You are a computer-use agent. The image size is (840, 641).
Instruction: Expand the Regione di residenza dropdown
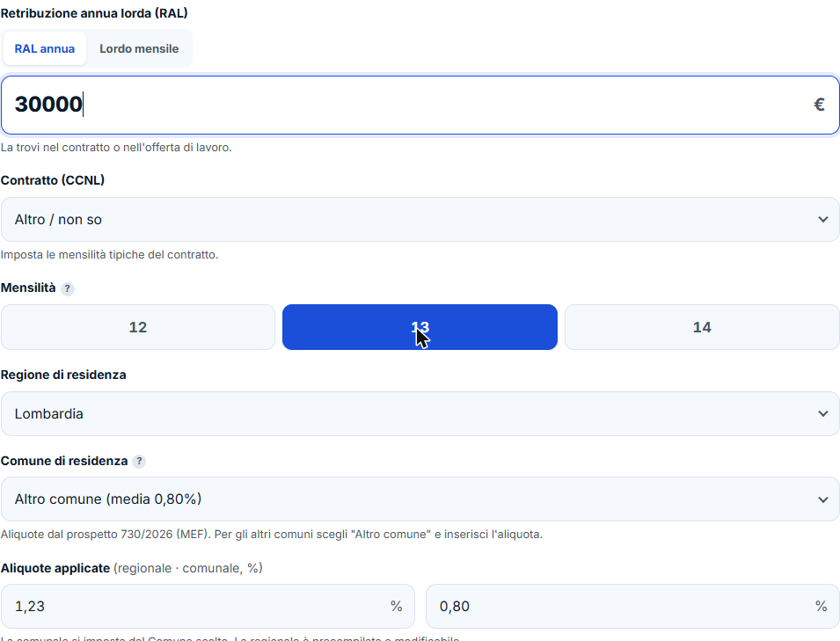coord(420,414)
